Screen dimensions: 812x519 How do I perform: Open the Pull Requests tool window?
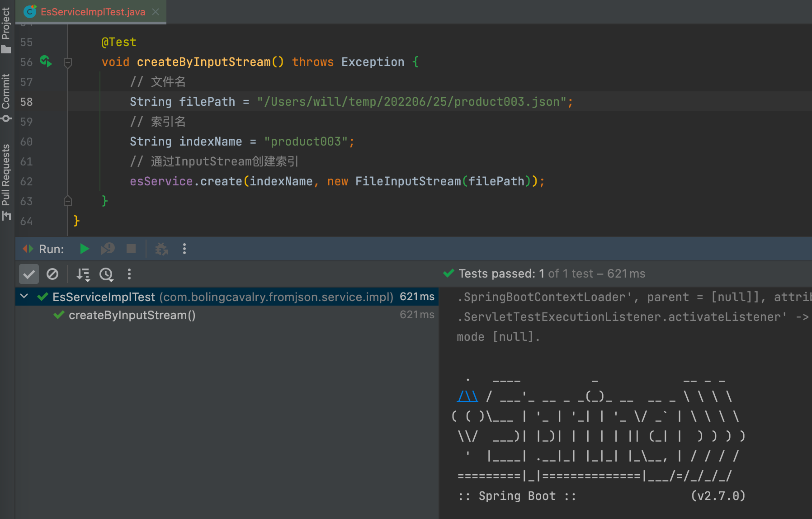pyautogui.click(x=6, y=182)
